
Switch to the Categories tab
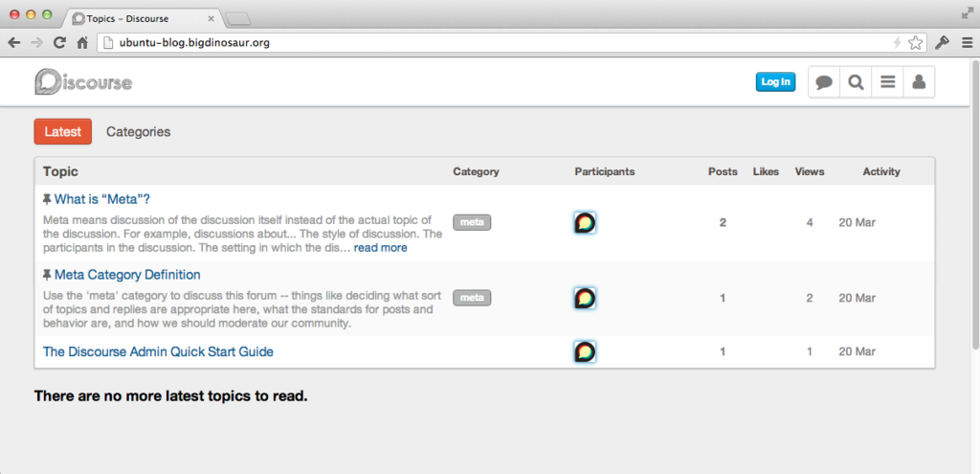tap(138, 132)
